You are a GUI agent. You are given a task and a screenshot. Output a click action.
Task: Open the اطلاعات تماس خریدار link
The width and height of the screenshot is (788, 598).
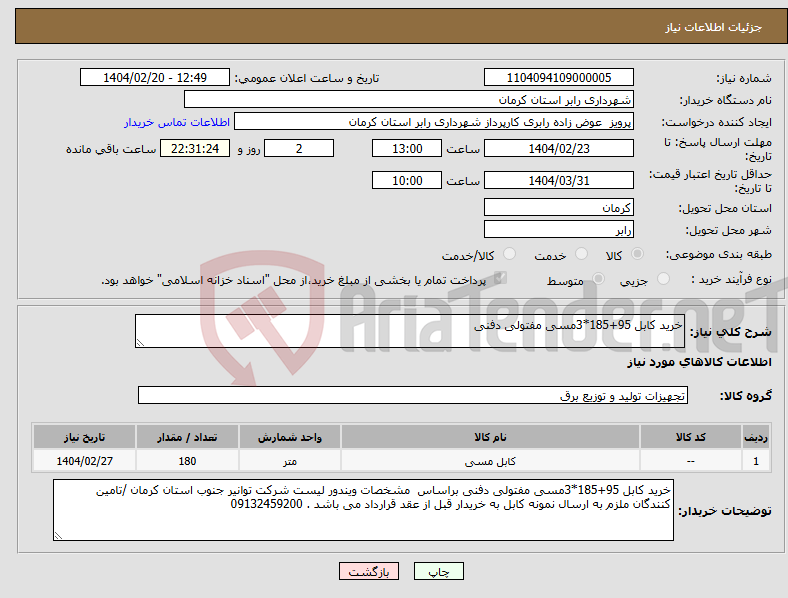coord(177,122)
